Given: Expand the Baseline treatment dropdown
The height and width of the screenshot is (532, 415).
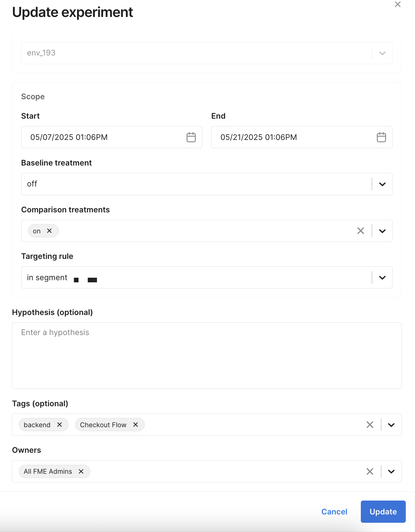Looking at the screenshot, I should point(382,184).
